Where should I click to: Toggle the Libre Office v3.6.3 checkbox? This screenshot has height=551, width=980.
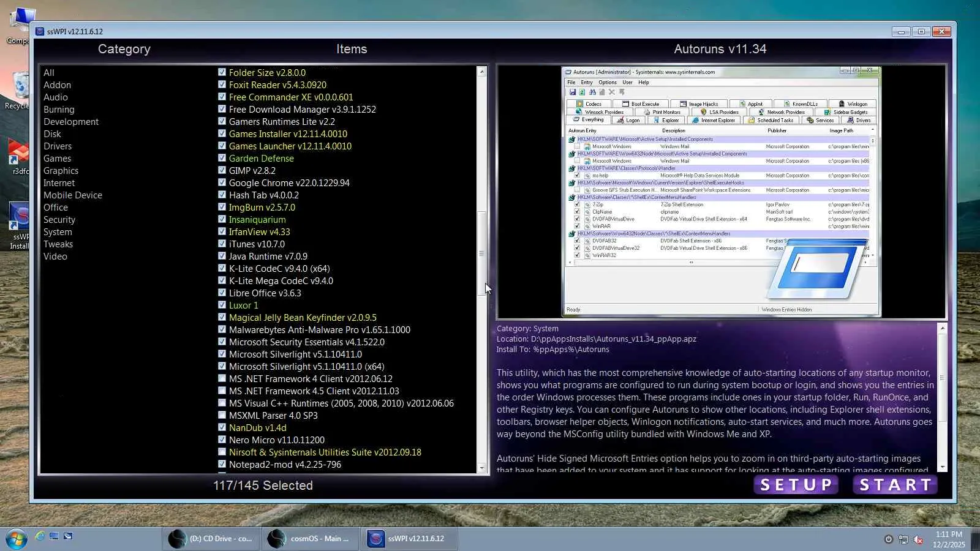point(222,293)
